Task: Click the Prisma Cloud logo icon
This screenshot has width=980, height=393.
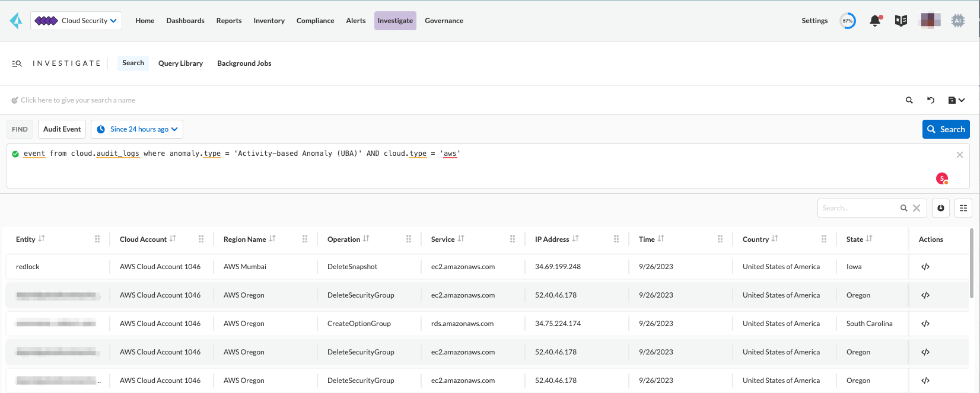Action: coord(16,21)
